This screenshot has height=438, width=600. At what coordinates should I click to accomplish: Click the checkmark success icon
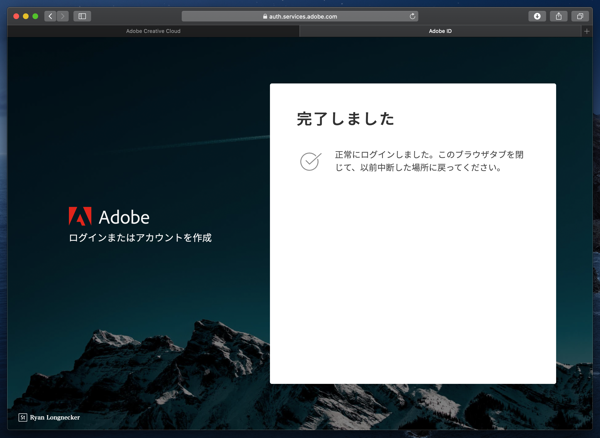point(310,161)
